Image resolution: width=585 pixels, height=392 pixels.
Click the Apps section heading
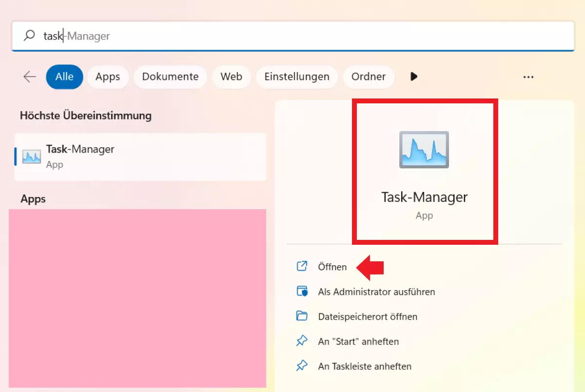(x=33, y=199)
